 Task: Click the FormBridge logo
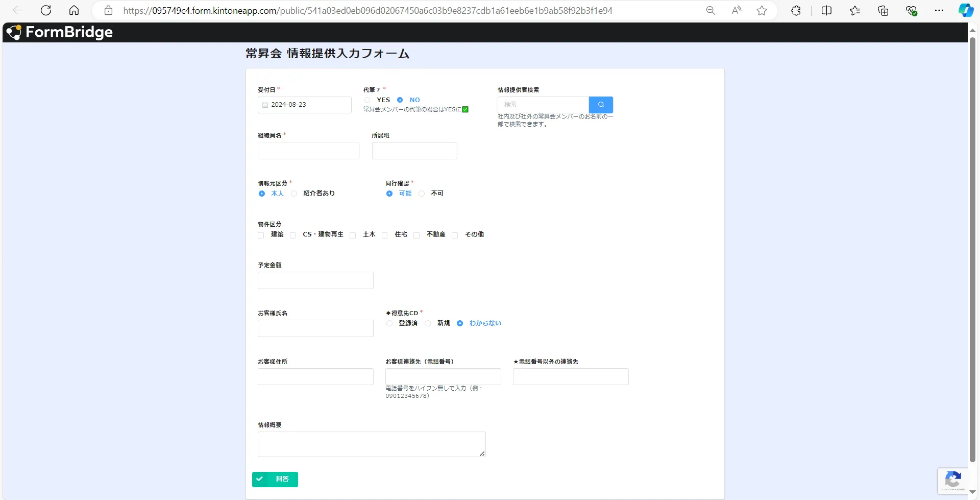click(x=60, y=32)
